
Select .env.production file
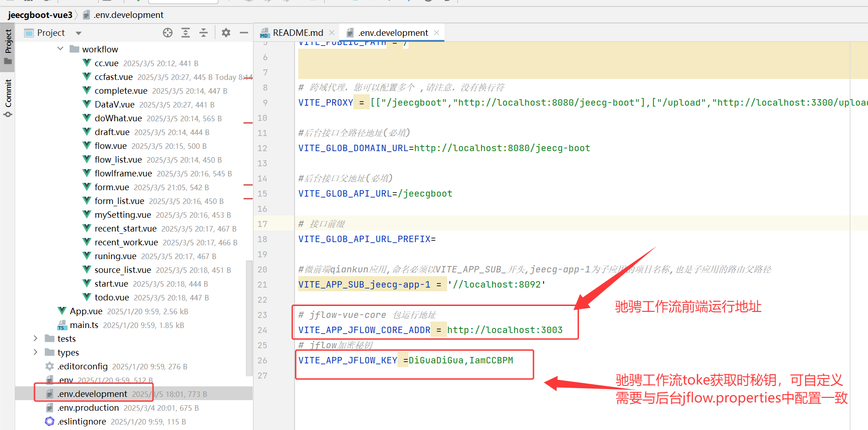point(88,407)
